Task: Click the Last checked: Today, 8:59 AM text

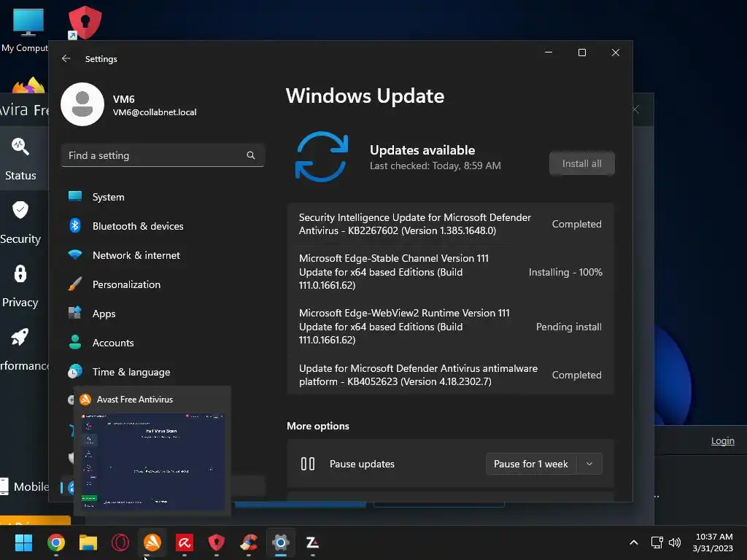Action: point(436,166)
